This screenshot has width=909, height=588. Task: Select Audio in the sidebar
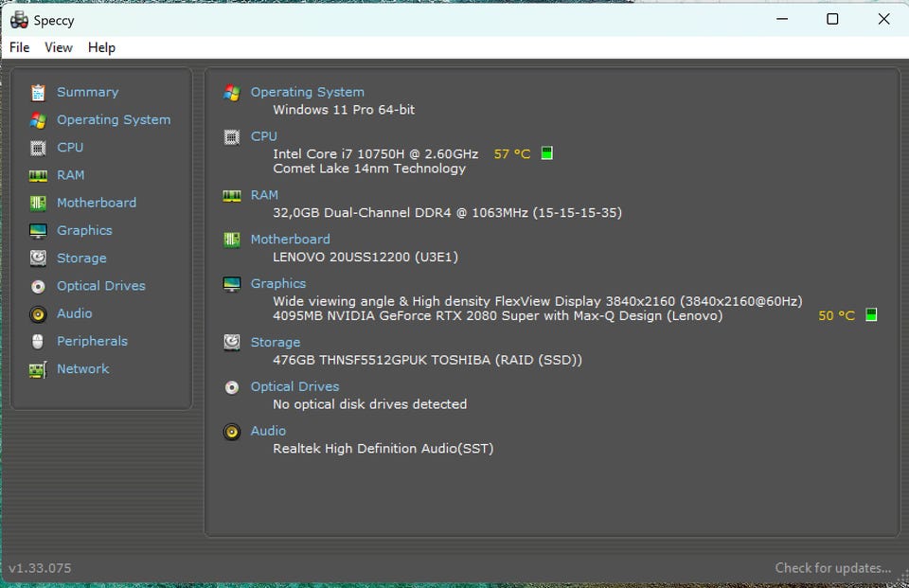pos(74,313)
